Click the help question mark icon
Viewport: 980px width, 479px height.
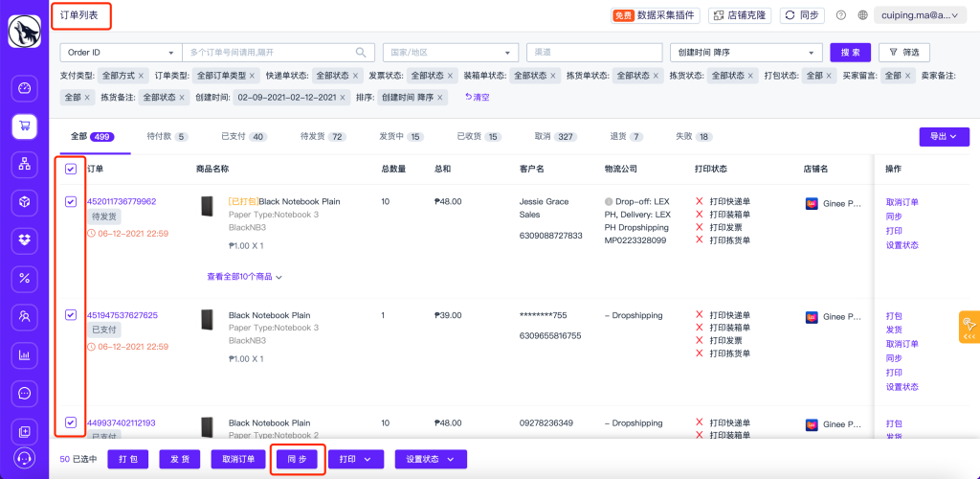841,15
